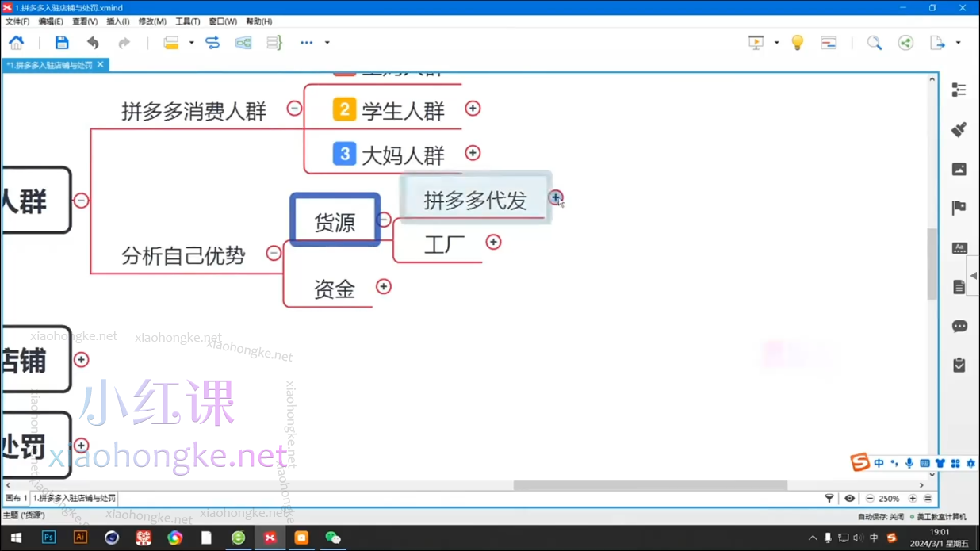This screenshot has width=980, height=551.
Task: Toggle the filter in the status bar
Action: 829,498
